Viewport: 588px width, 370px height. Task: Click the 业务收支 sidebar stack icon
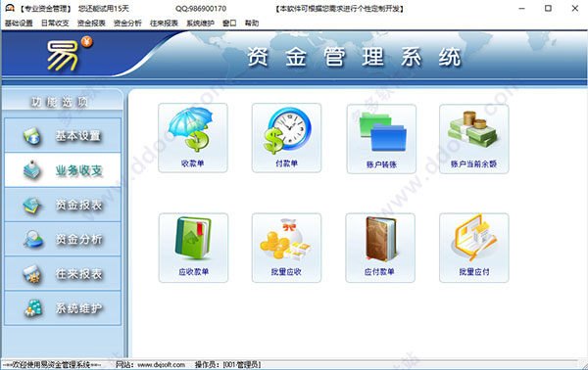coord(32,169)
